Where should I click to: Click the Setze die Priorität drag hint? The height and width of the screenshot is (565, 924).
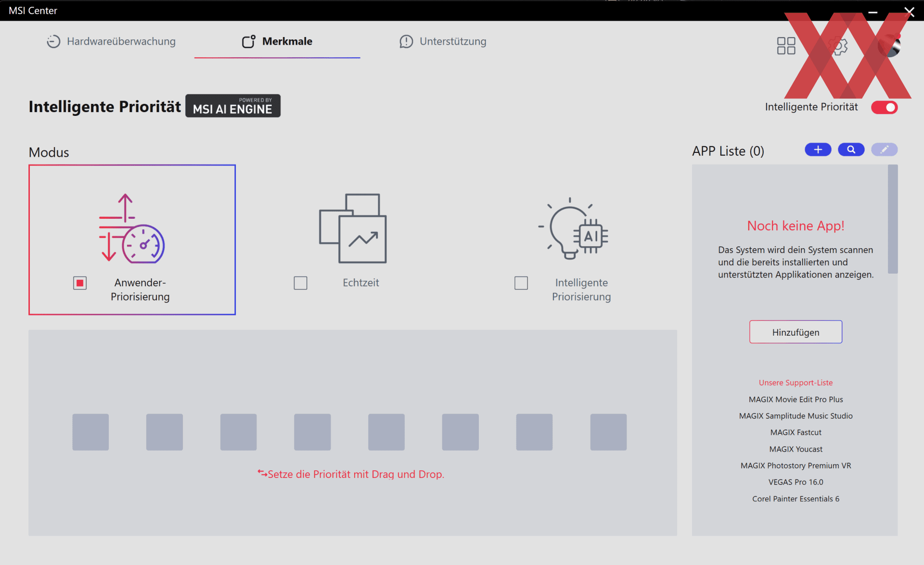point(351,474)
